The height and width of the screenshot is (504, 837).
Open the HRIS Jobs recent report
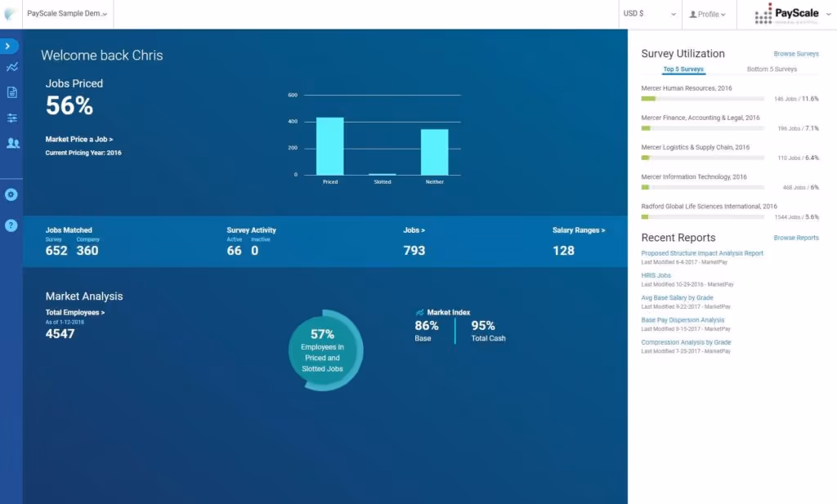coord(658,275)
